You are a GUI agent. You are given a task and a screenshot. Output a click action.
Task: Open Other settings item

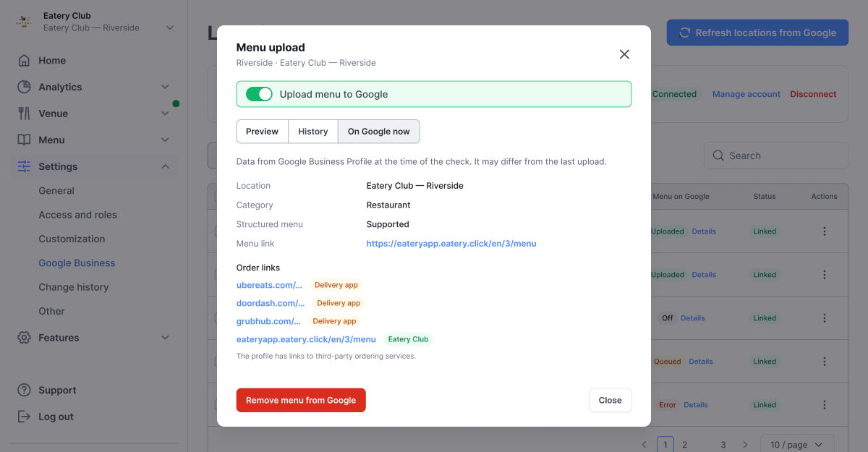coord(51,311)
